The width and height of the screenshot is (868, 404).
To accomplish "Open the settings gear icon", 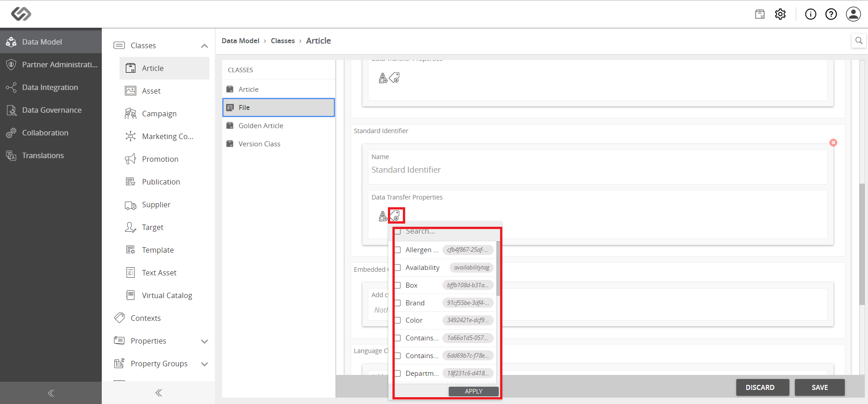I will (x=780, y=14).
